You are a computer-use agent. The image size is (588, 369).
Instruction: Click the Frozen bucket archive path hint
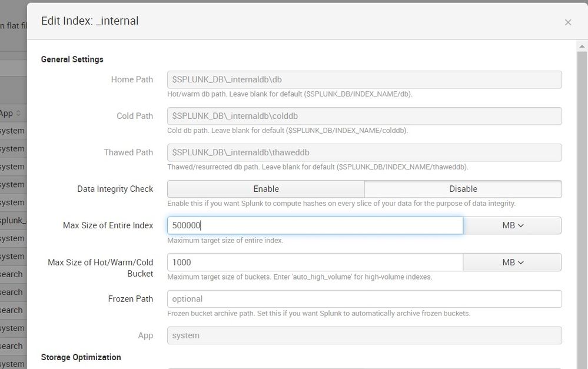click(319, 313)
